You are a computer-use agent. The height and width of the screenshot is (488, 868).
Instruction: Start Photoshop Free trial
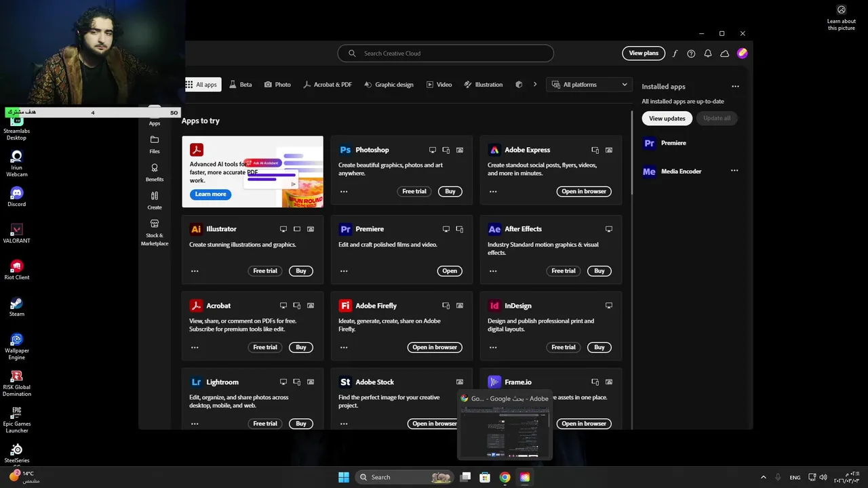pos(414,192)
